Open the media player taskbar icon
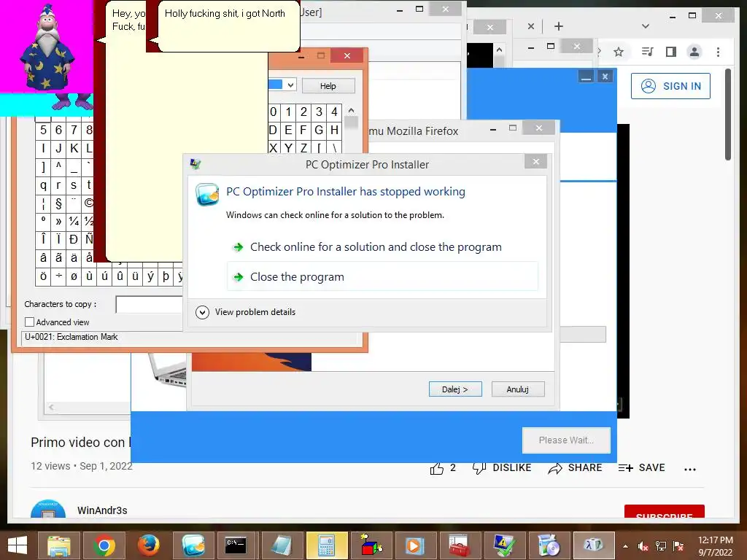This screenshot has height=560, width=747. click(x=415, y=545)
